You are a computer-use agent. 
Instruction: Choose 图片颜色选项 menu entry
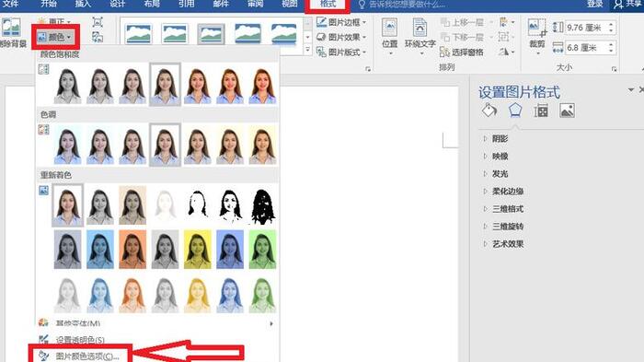click(x=80, y=356)
